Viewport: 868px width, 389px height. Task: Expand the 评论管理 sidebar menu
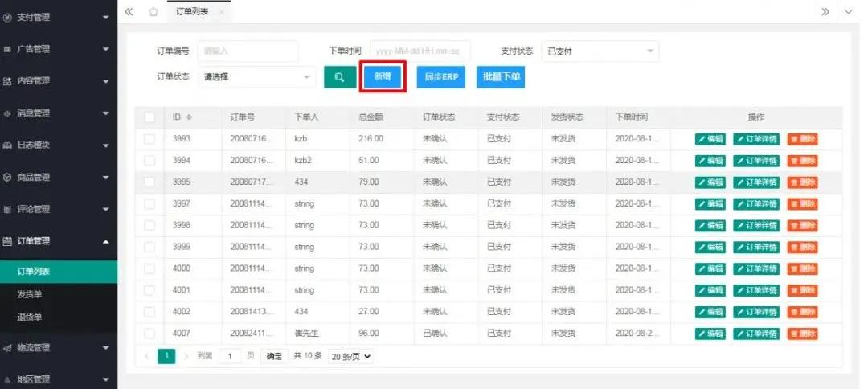tap(59, 210)
